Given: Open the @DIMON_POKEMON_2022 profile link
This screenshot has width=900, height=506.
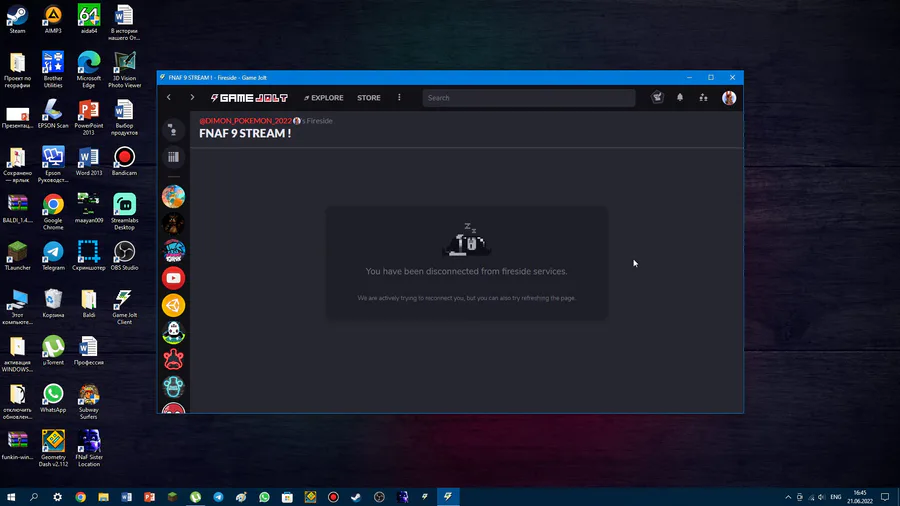Looking at the screenshot, I should tap(246, 121).
